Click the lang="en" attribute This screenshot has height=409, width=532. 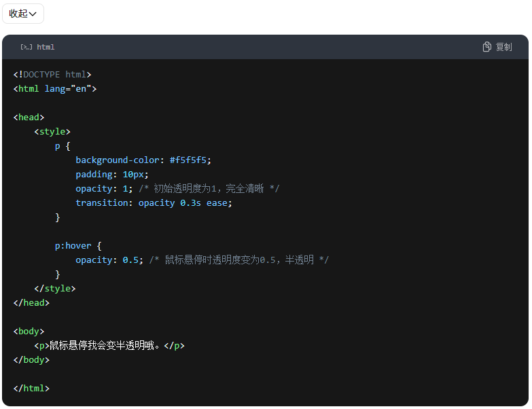coord(68,88)
